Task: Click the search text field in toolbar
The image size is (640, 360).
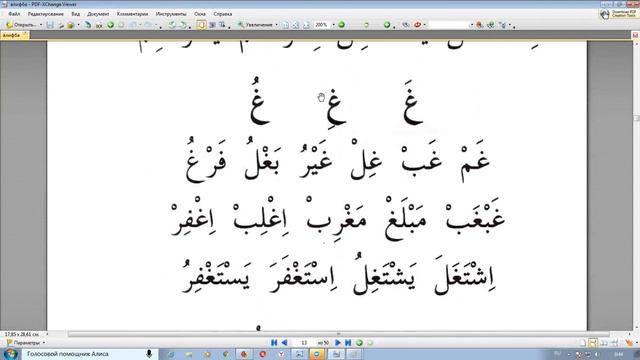Action: [x=449, y=25]
